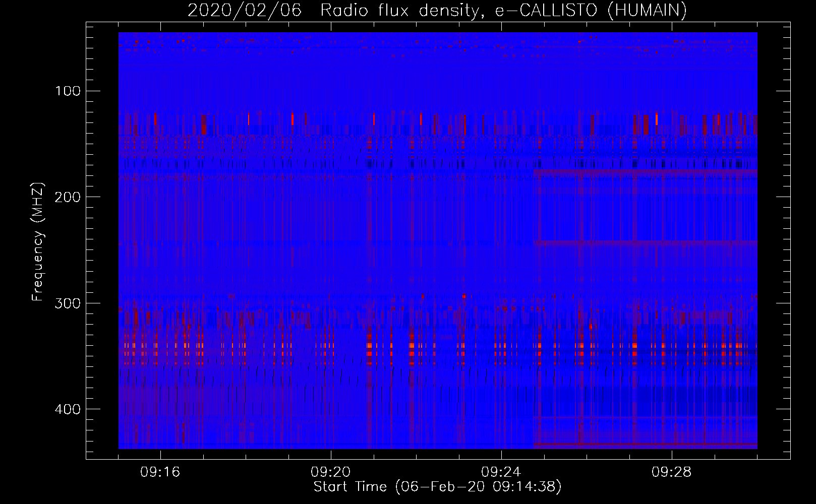
Task: Click the '09:20' time tick label
Action: coord(331,472)
